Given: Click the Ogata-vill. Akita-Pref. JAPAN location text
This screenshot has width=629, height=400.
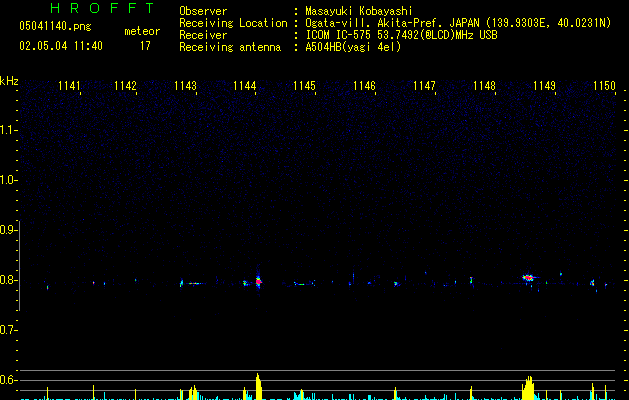Looking at the screenshot, I should (458, 23).
